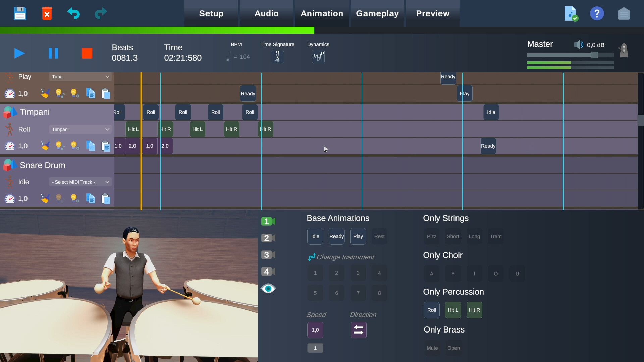Open the help question mark icon
The width and height of the screenshot is (644, 362).
click(x=597, y=13)
